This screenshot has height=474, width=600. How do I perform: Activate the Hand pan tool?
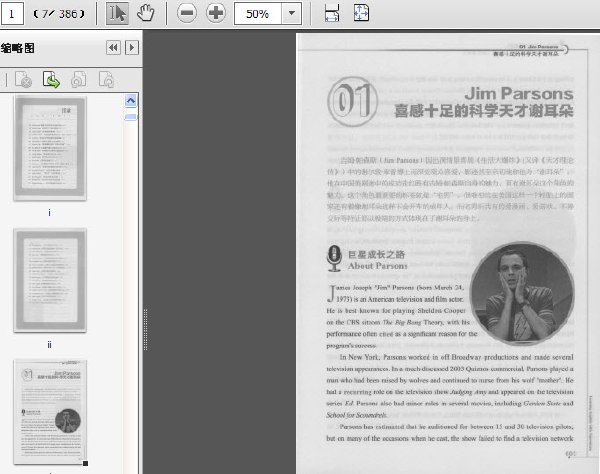[145, 14]
